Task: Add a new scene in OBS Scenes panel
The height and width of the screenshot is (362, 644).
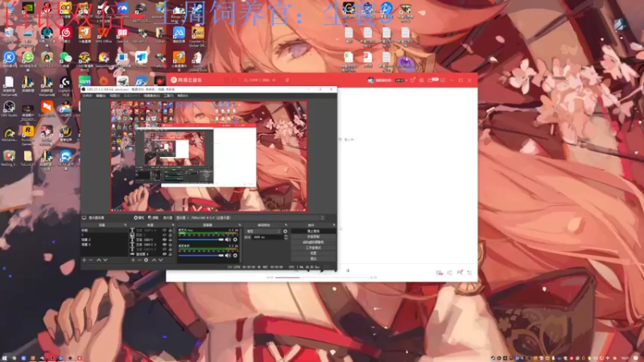Action: [x=84, y=260]
